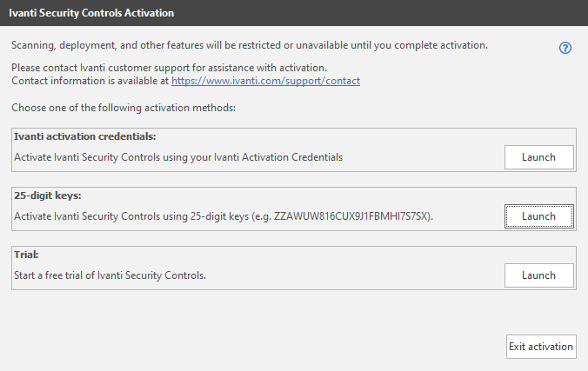
Task: Launch the free trial of Security Controls
Action: 539,275
